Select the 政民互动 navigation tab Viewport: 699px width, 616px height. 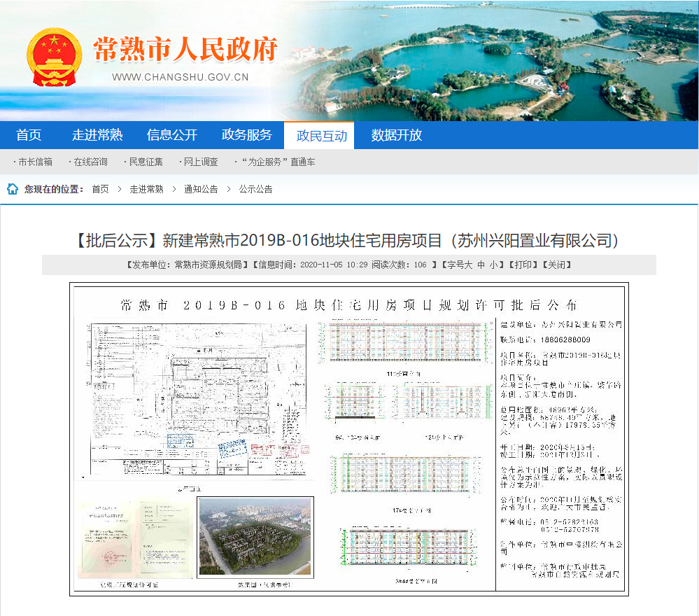[x=319, y=135]
